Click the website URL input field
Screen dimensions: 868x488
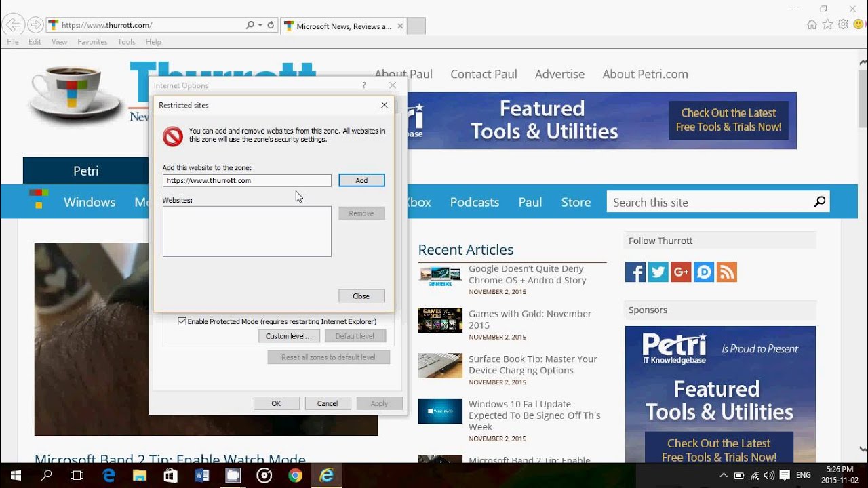pyautogui.click(x=247, y=180)
